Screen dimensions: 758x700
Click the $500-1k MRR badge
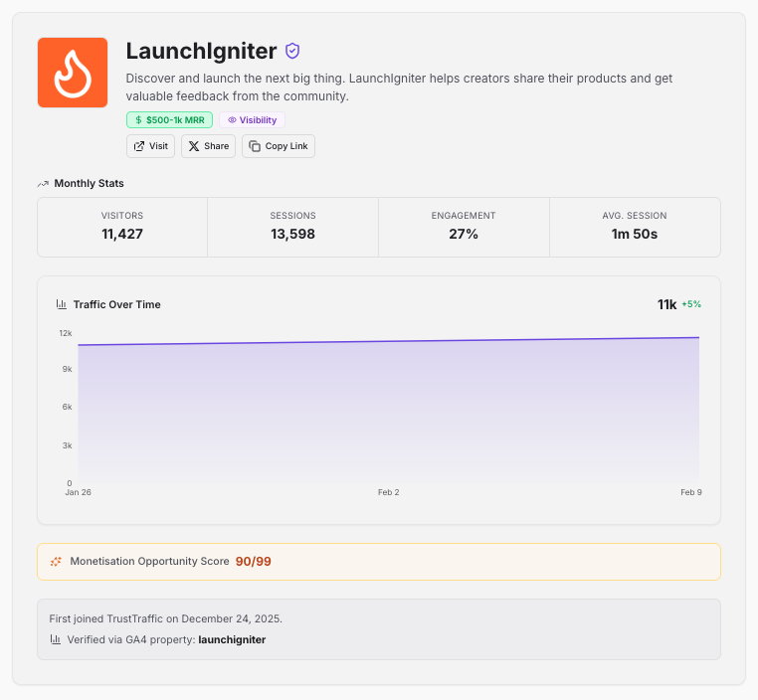(x=170, y=119)
